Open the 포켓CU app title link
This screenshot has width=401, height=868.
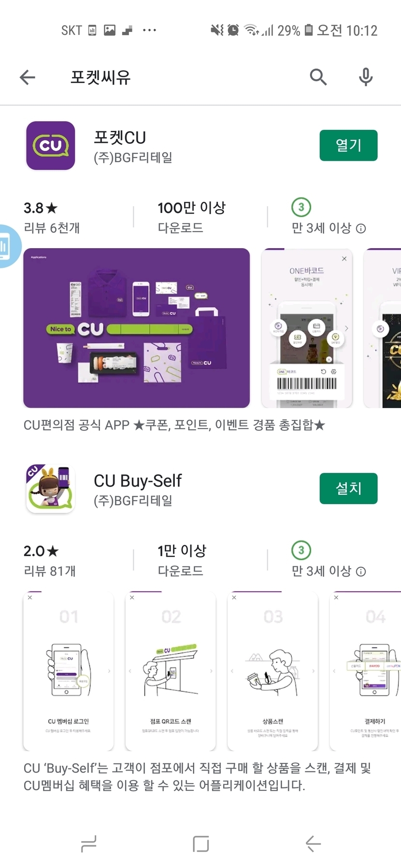(120, 138)
